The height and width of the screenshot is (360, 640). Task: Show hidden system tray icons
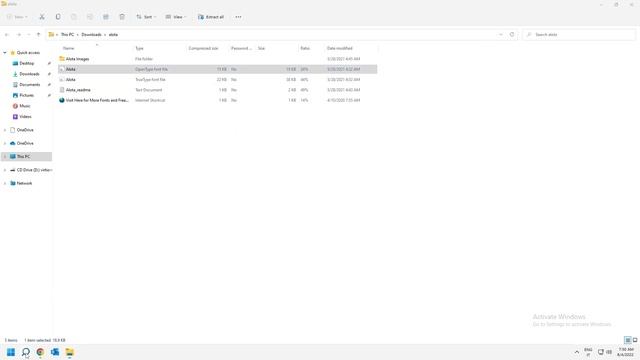pyautogui.click(x=577, y=352)
